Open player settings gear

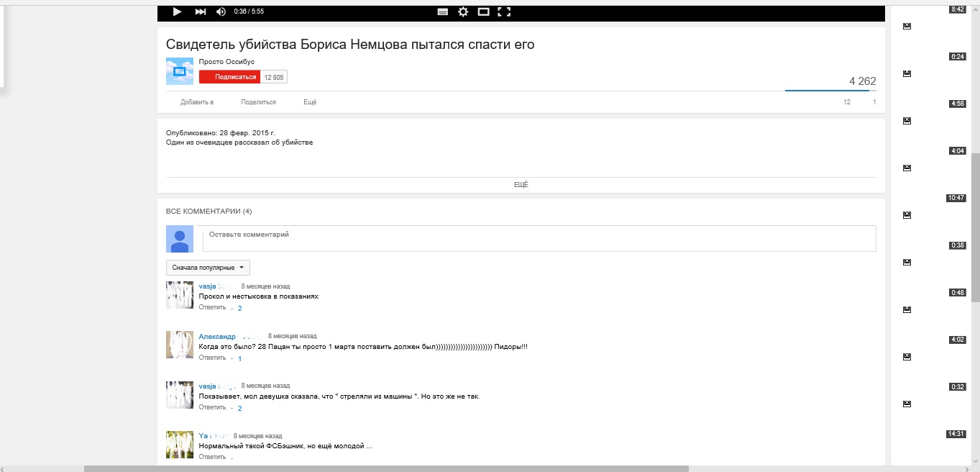pos(463,12)
